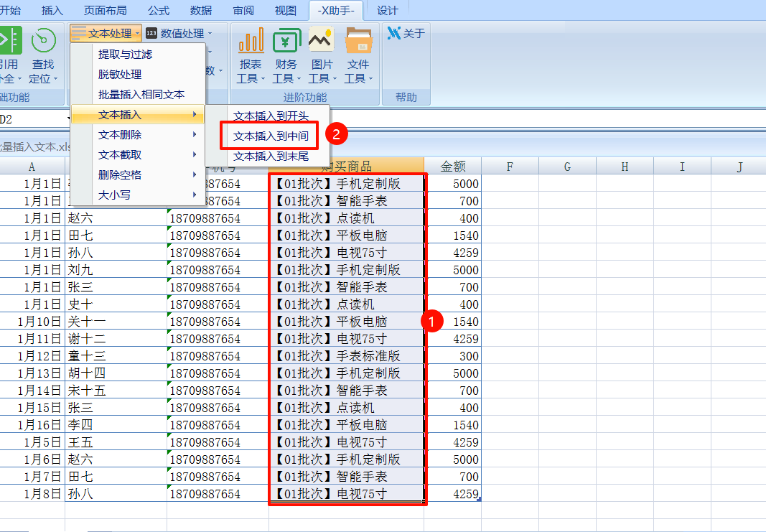Viewport: 766px width, 532px height.
Task: Open the 文件工具 dropdown arrow
Action: pos(370,79)
